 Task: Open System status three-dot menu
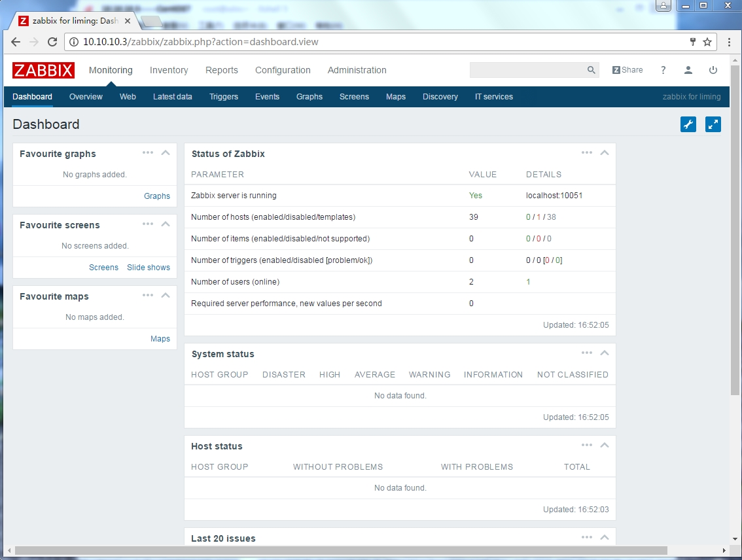(587, 353)
